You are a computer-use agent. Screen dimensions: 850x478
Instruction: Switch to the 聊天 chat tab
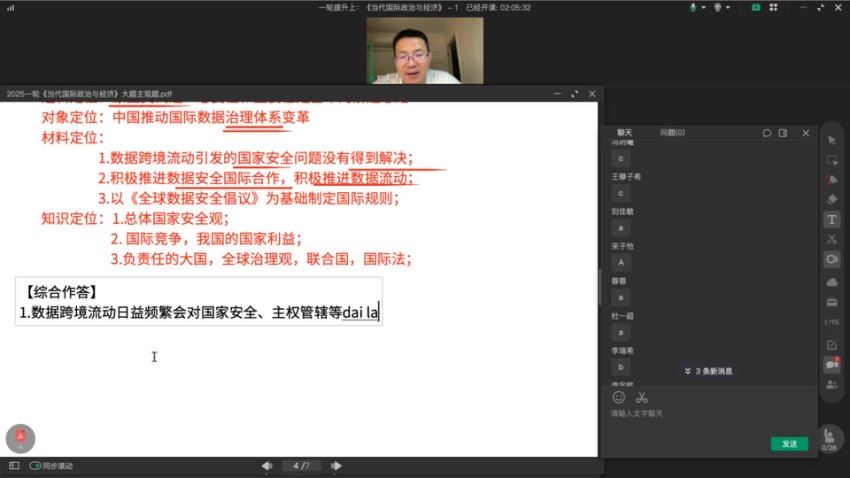[x=624, y=133]
